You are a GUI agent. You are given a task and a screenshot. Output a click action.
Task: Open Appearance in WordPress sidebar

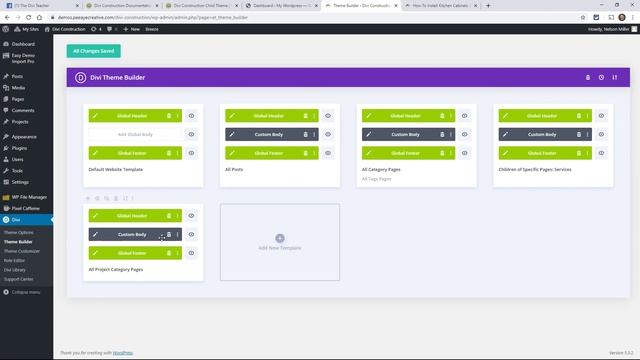point(24,137)
